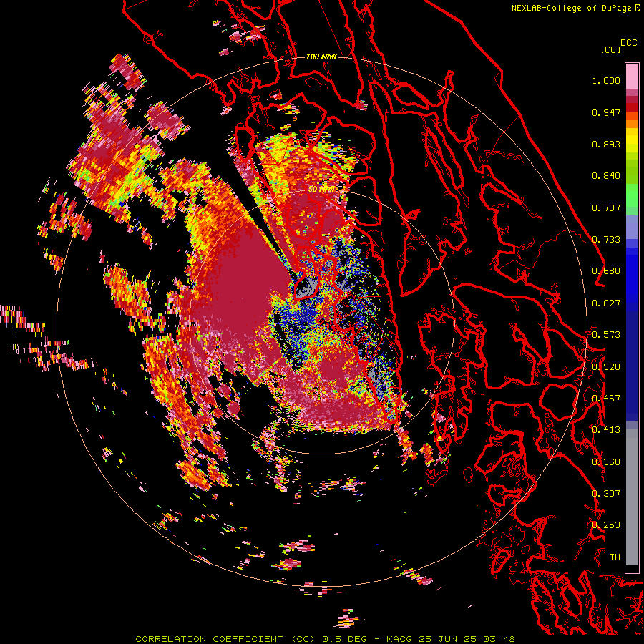The height and width of the screenshot is (644, 644).
Task: Click the gray color bar segment
Action: pyautogui.click(x=632, y=497)
